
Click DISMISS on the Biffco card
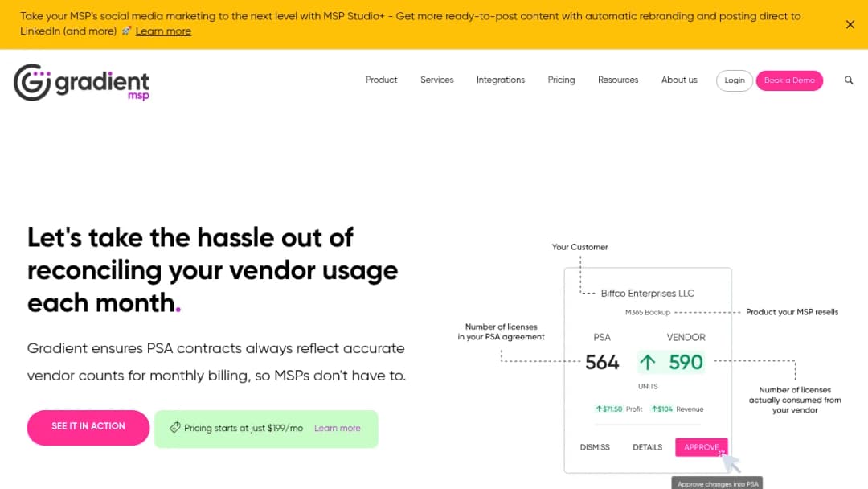pyautogui.click(x=595, y=447)
